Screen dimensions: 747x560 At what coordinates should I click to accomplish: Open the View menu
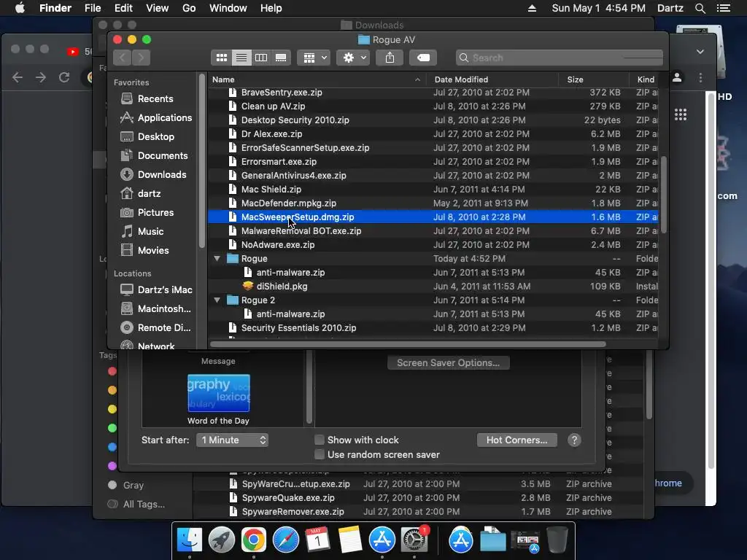158,8
